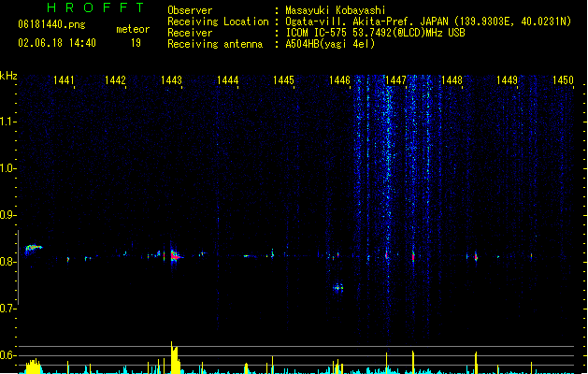588x374 pixels.
Task: Click the 1.0 kHz frequency label
Action: coord(7,168)
